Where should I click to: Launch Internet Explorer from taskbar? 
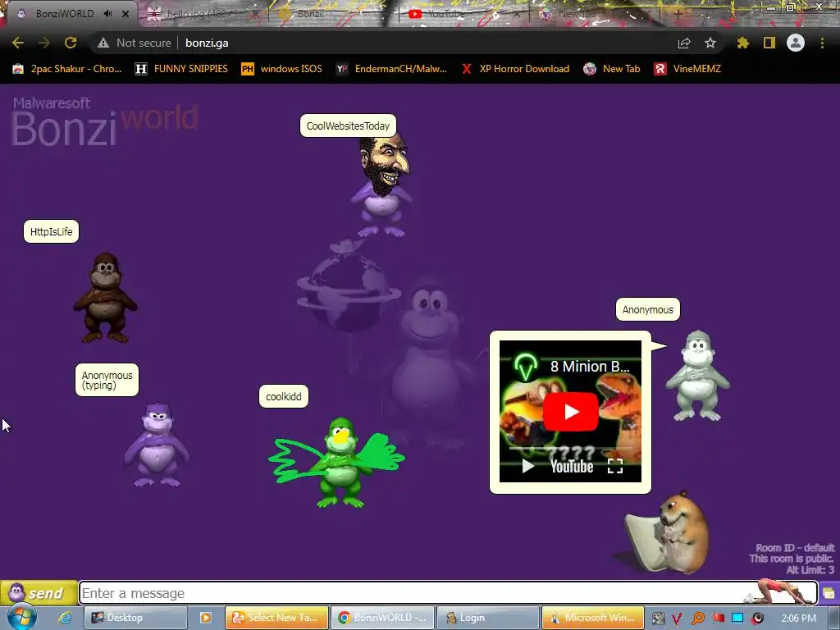coord(66,618)
